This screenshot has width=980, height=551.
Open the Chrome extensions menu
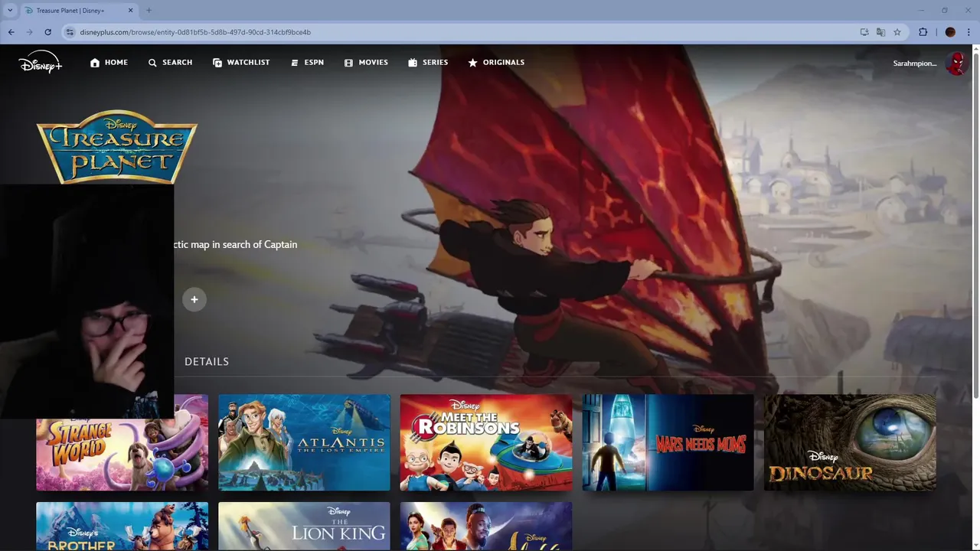[x=923, y=32]
